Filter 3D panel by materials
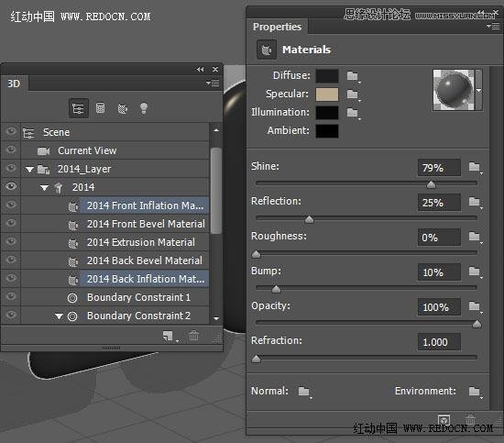Screen dimensions: 504x443 point(123,109)
